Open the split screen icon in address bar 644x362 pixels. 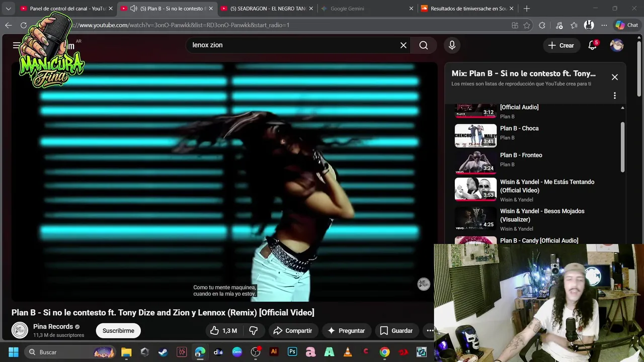515,25
